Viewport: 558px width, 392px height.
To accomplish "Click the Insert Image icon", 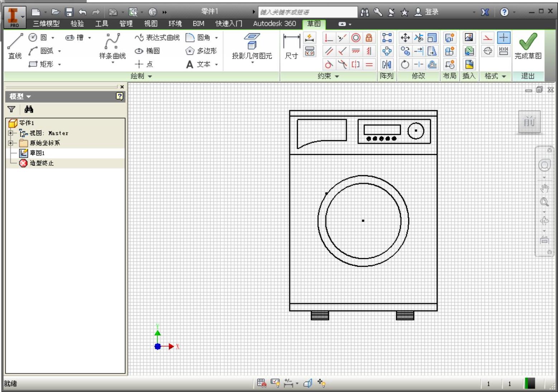I will (469, 37).
